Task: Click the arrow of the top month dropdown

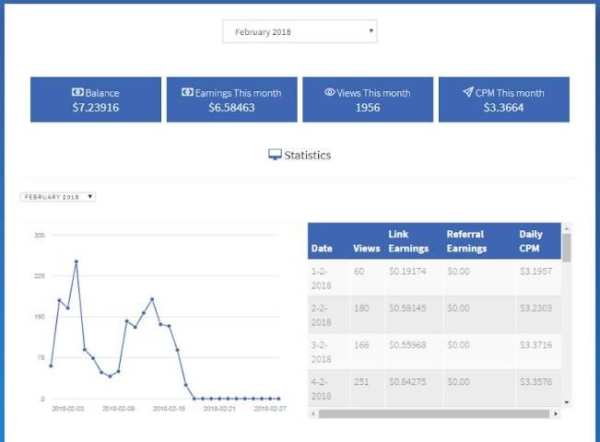Action: [371, 31]
